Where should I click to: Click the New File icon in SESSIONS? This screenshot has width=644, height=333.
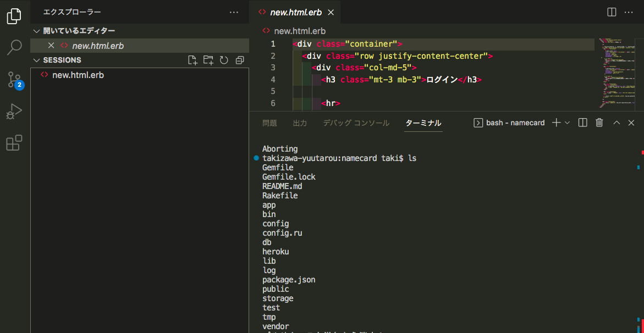[192, 60]
